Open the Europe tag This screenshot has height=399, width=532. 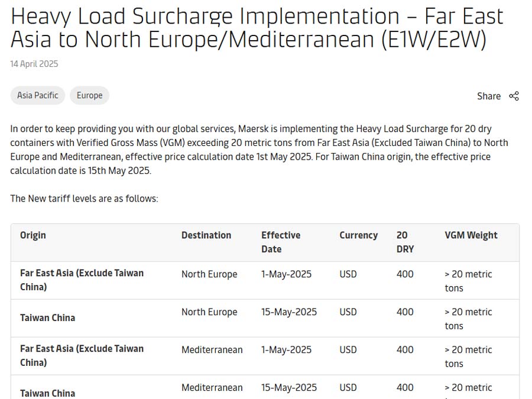coord(89,95)
